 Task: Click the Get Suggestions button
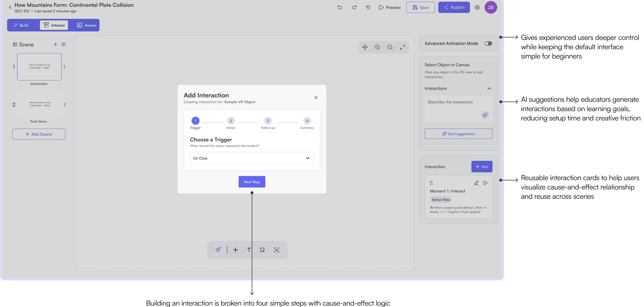(458, 134)
